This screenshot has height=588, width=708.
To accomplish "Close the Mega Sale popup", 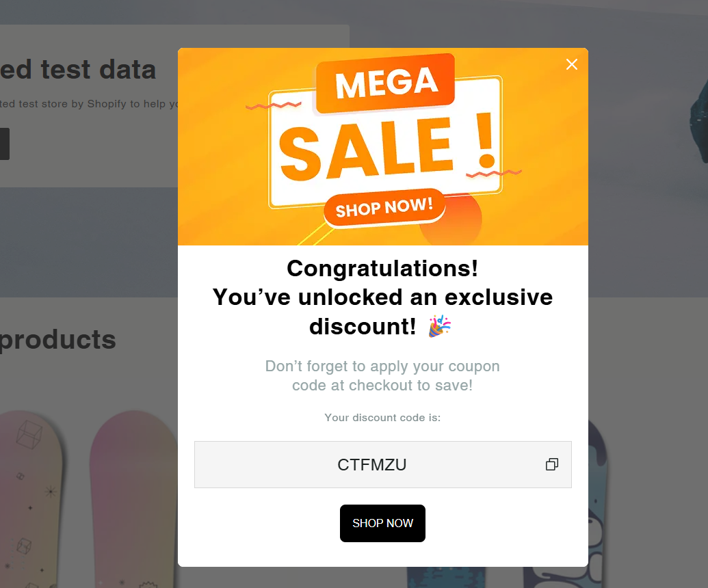I will click(x=572, y=64).
